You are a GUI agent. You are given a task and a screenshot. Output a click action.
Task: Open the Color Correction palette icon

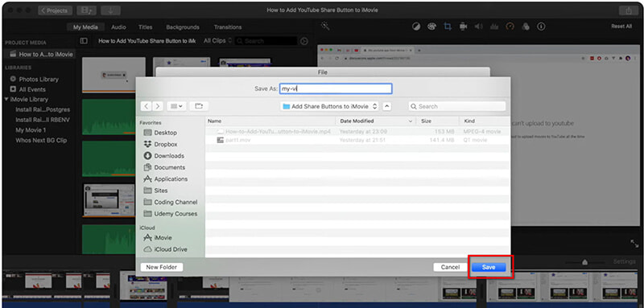tap(431, 27)
